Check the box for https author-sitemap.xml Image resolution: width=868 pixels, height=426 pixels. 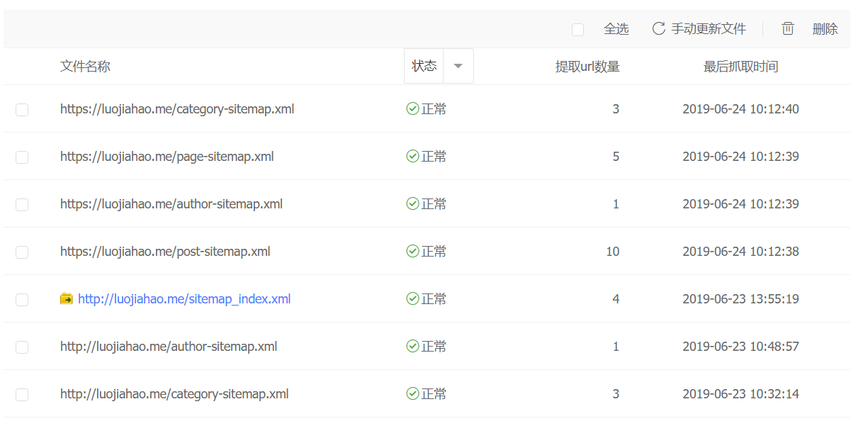click(22, 205)
